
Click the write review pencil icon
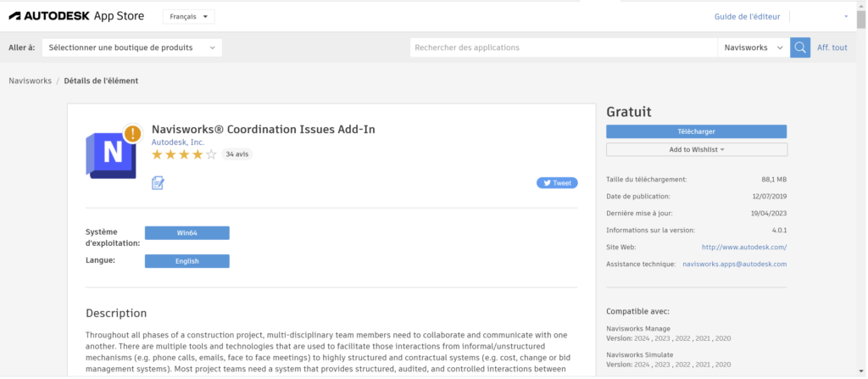click(x=158, y=182)
